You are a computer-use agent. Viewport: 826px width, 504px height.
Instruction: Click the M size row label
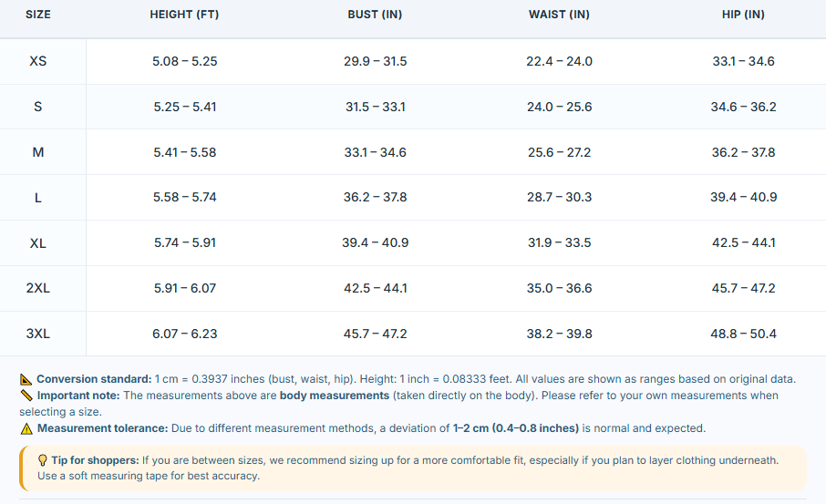[x=38, y=152]
